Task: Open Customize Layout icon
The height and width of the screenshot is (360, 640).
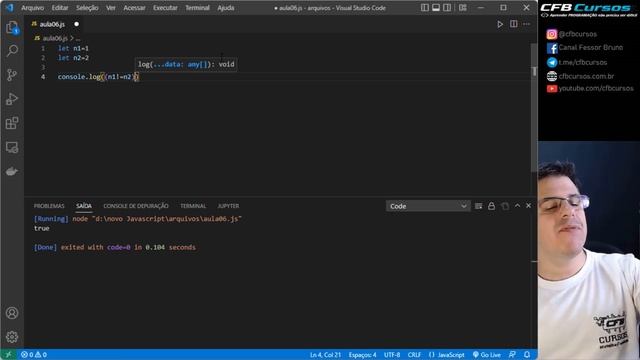Action: click(462, 8)
